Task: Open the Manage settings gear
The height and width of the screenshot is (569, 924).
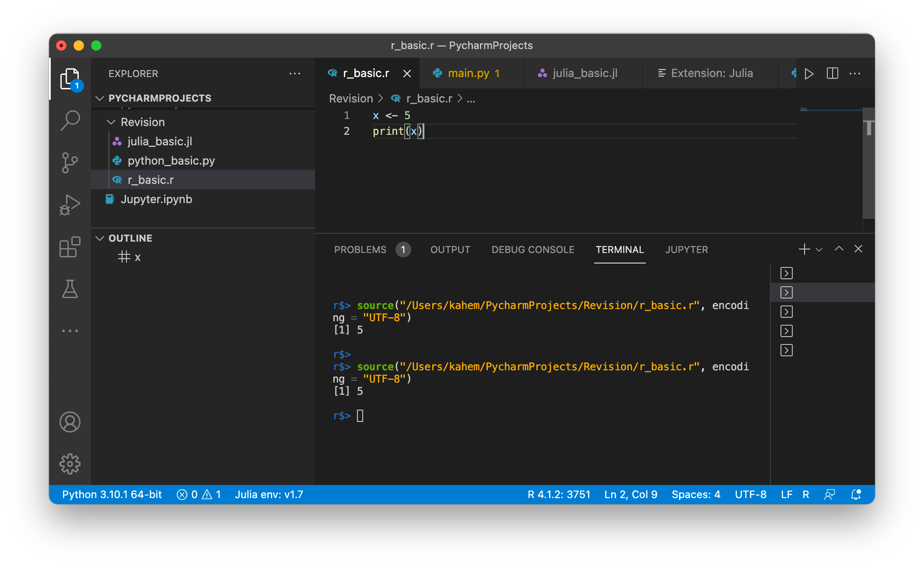Action: [70, 464]
